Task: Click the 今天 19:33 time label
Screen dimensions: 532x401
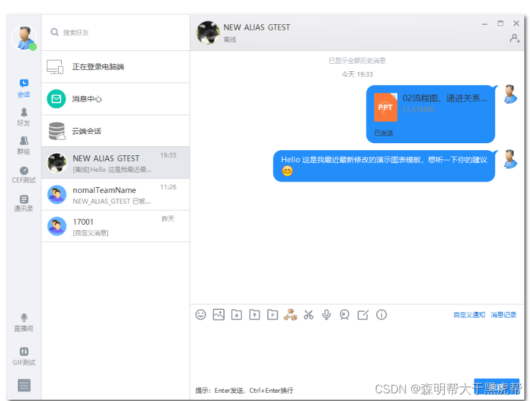Action: (x=357, y=74)
